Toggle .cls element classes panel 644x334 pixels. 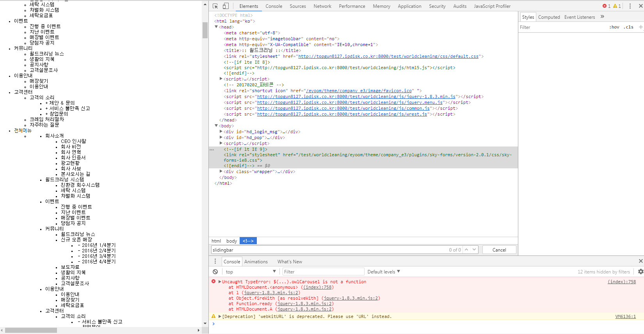click(x=628, y=27)
